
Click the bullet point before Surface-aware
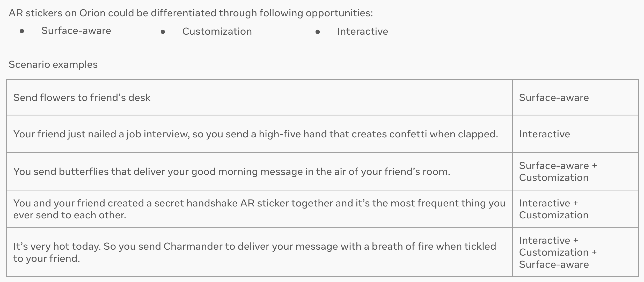(x=22, y=32)
